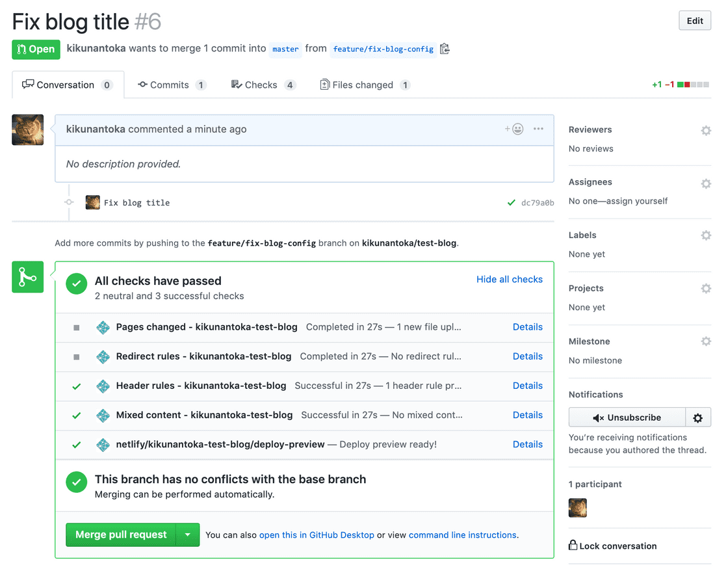Click the Assignees gear icon
Image resolution: width=728 pixels, height=569 pixels.
[x=705, y=183]
